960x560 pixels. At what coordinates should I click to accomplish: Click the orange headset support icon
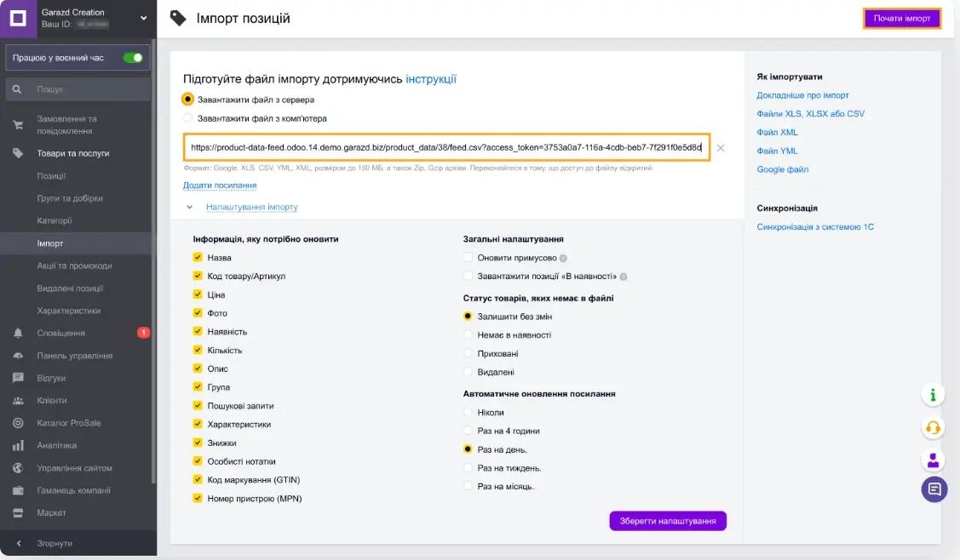point(934,427)
